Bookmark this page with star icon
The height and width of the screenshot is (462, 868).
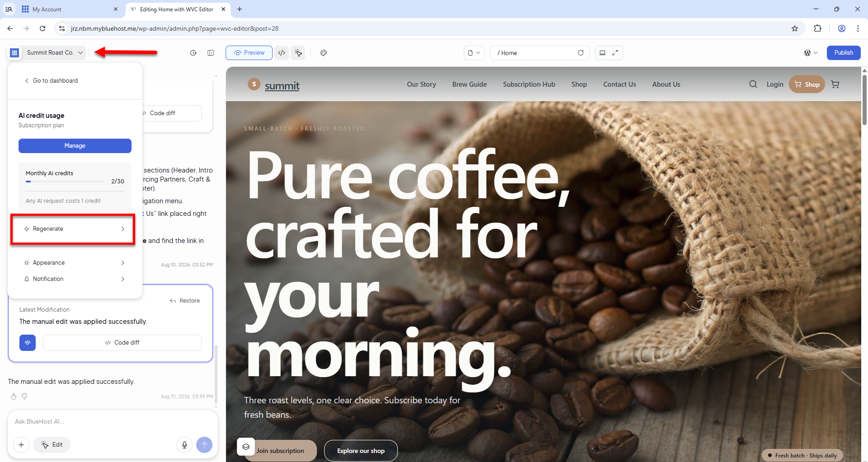point(795,28)
